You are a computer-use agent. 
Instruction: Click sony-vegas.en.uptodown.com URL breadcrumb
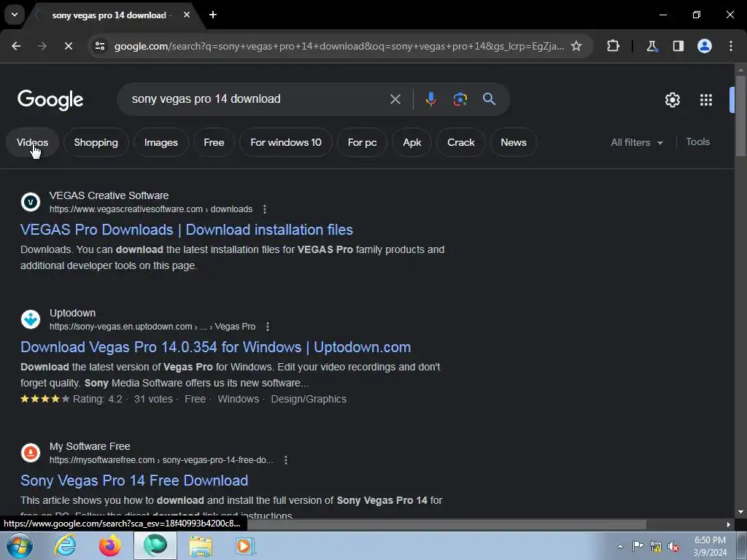coord(152,327)
